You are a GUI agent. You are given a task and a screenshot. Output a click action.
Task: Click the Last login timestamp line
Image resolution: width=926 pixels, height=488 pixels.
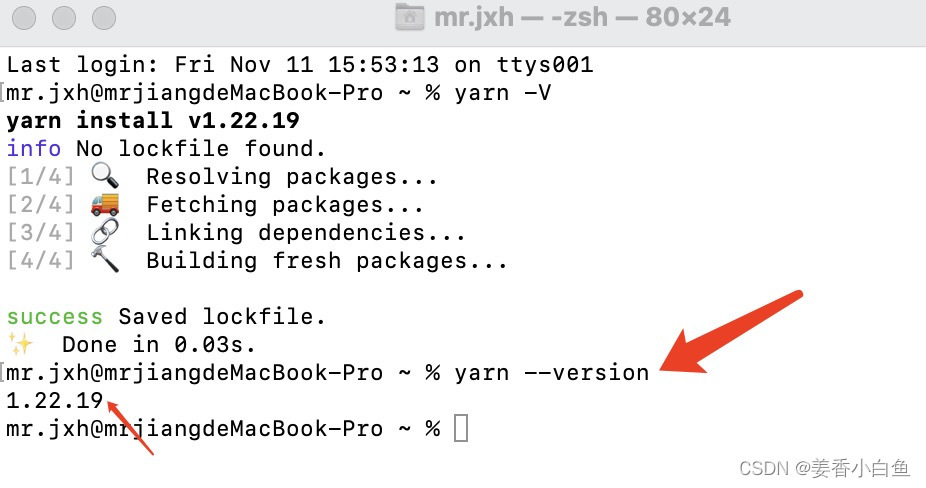click(299, 64)
